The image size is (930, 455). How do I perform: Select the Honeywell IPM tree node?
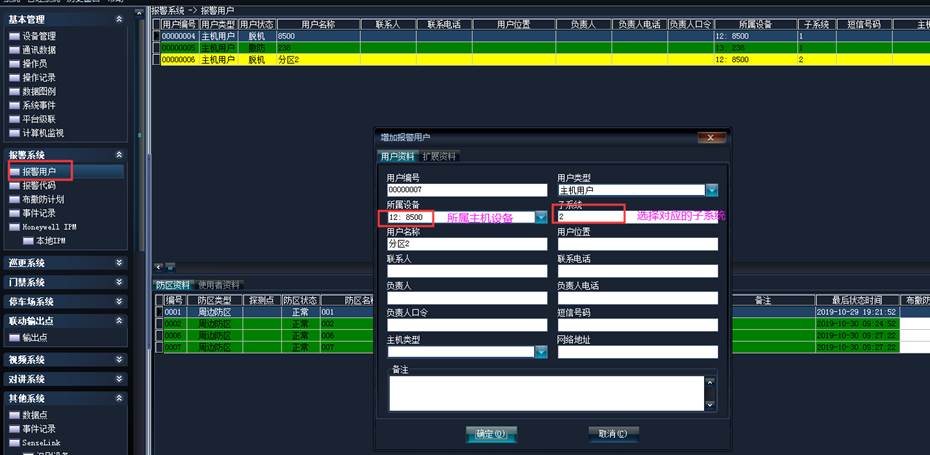48,227
